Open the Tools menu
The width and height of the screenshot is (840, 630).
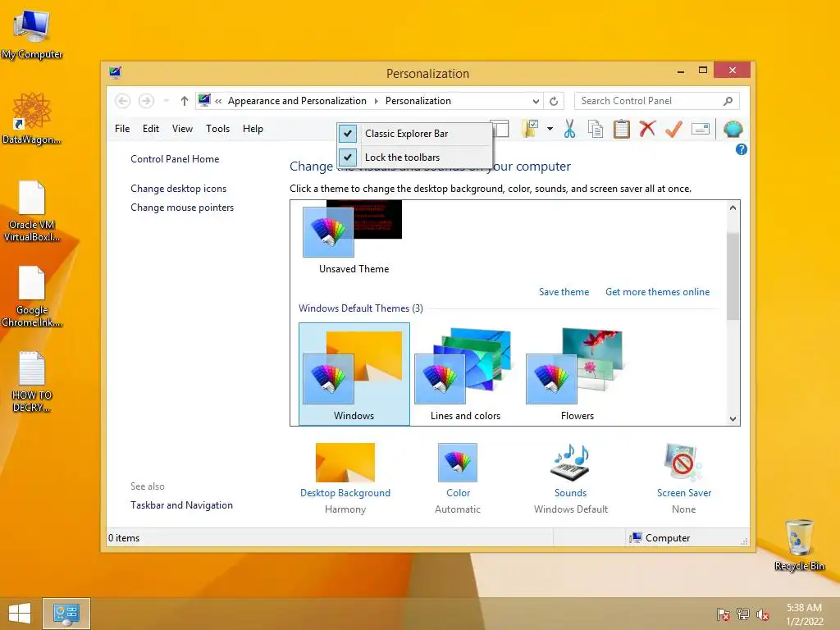tap(217, 129)
